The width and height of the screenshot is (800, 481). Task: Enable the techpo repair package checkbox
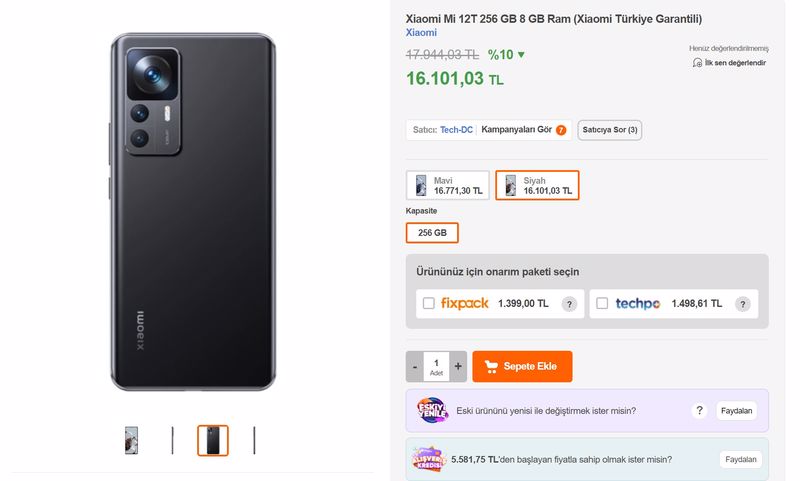(602, 303)
